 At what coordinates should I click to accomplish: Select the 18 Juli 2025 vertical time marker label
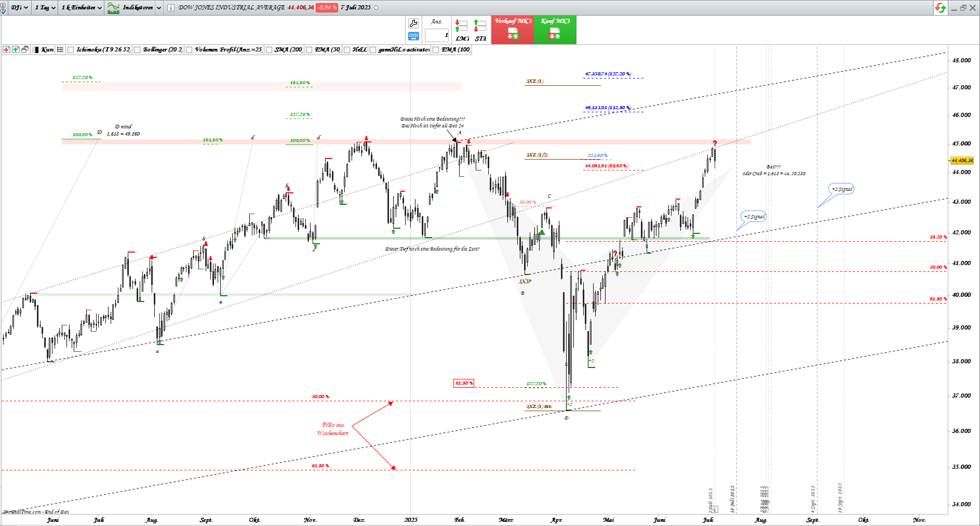pos(732,499)
